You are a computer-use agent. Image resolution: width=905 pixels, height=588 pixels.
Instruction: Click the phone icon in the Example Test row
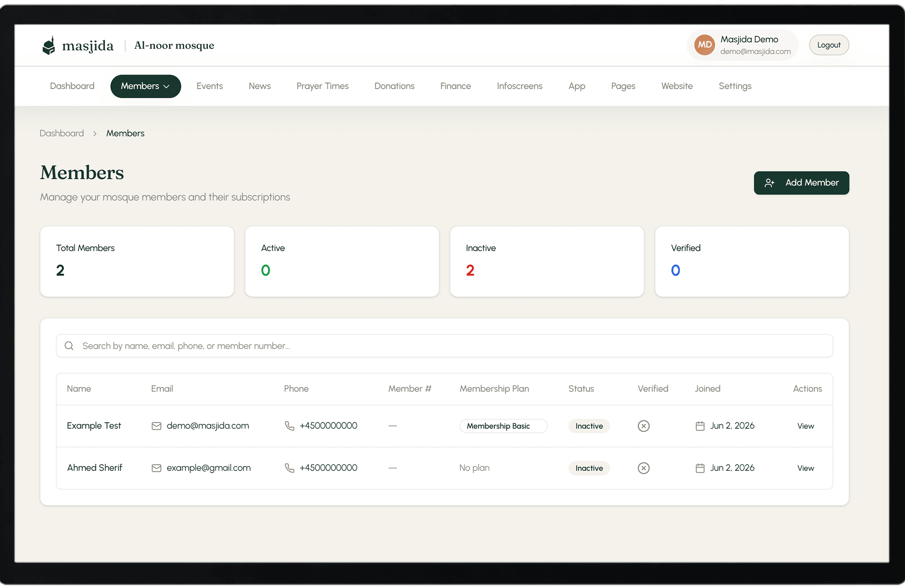(x=290, y=426)
